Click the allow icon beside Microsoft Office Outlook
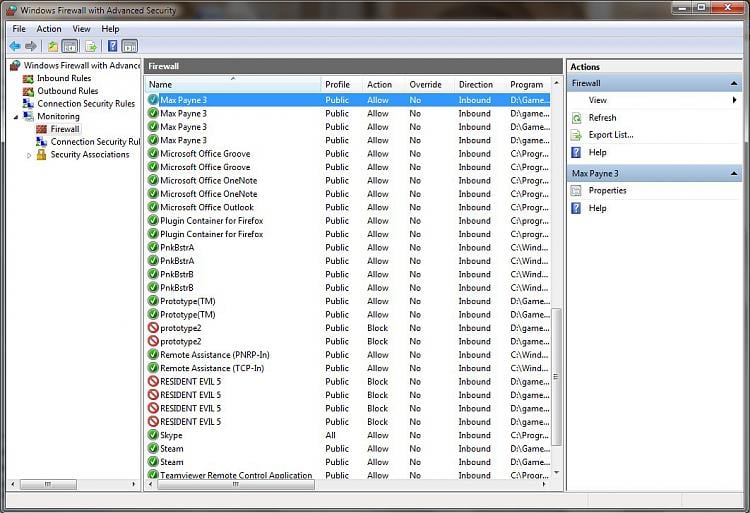Viewport: 750px width, 513px height. click(153, 207)
